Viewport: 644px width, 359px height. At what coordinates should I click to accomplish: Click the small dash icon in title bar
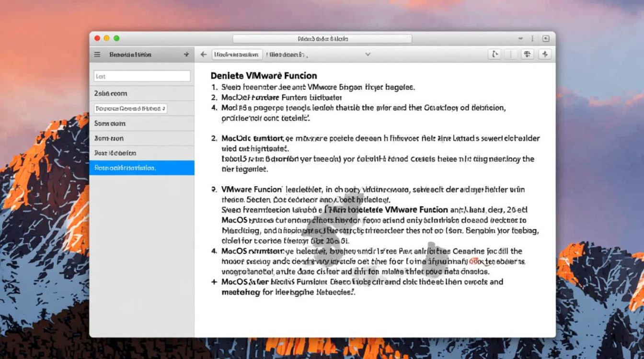point(520,38)
